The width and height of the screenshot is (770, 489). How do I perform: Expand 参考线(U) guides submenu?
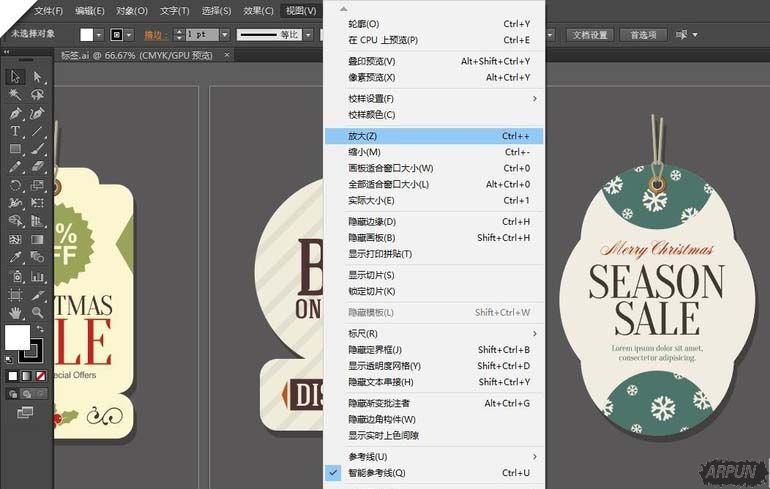[434, 457]
